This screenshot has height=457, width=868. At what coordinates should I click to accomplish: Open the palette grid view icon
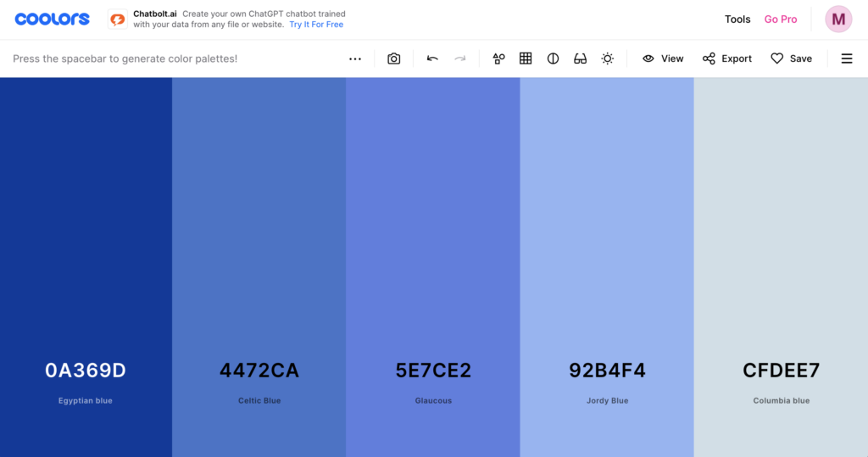pos(526,59)
